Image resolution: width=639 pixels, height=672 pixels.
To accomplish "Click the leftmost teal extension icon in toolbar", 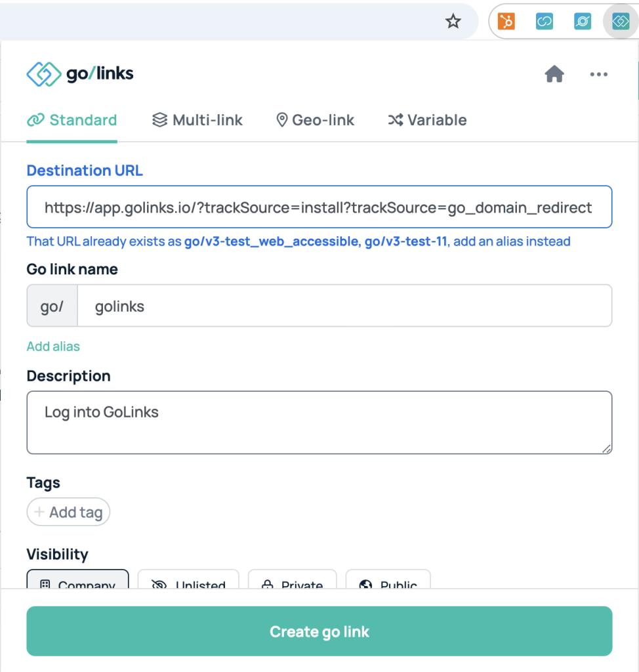I will (544, 21).
